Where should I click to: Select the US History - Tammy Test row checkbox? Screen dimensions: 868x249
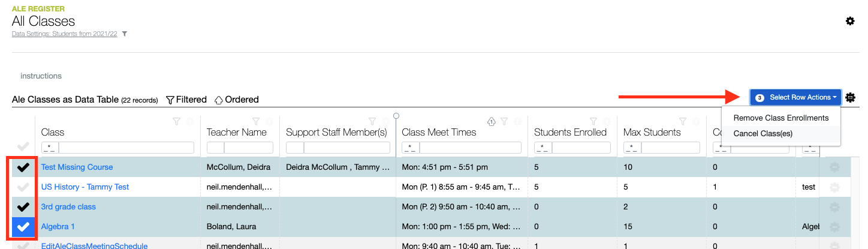[x=23, y=187]
